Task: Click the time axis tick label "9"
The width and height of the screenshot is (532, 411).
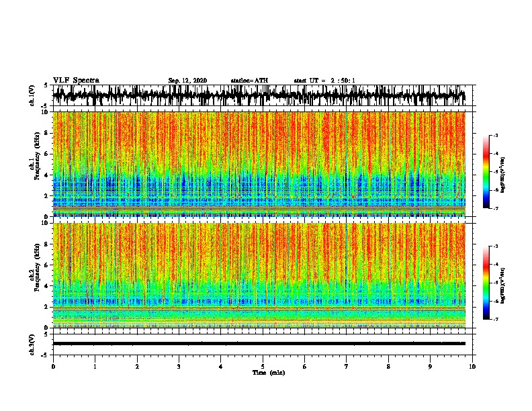Action: coord(430,367)
